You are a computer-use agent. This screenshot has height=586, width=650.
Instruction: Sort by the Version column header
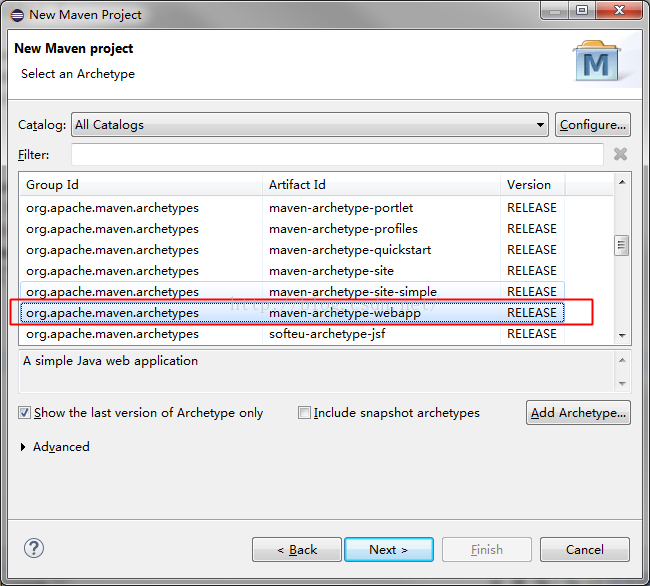[x=532, y=184]
